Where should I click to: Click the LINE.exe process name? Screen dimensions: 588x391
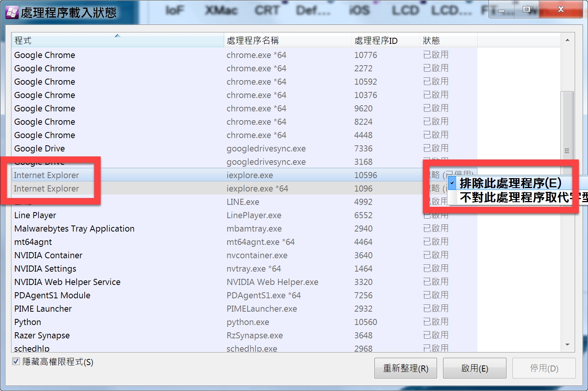[x=243, y=202]
